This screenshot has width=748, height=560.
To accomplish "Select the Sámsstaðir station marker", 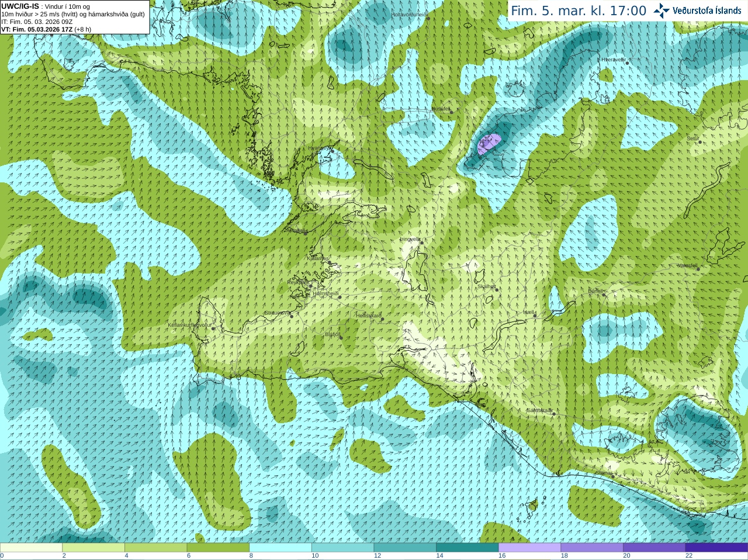I will coord(554,414).
